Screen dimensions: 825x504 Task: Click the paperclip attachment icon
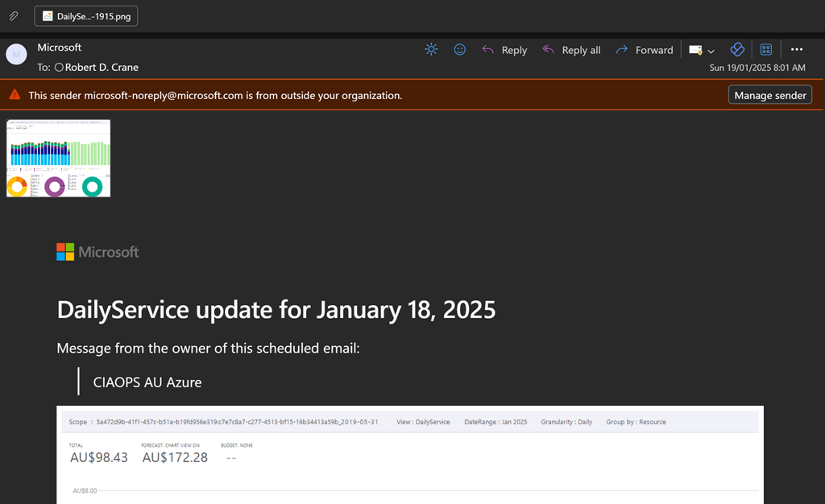(14, 16)
